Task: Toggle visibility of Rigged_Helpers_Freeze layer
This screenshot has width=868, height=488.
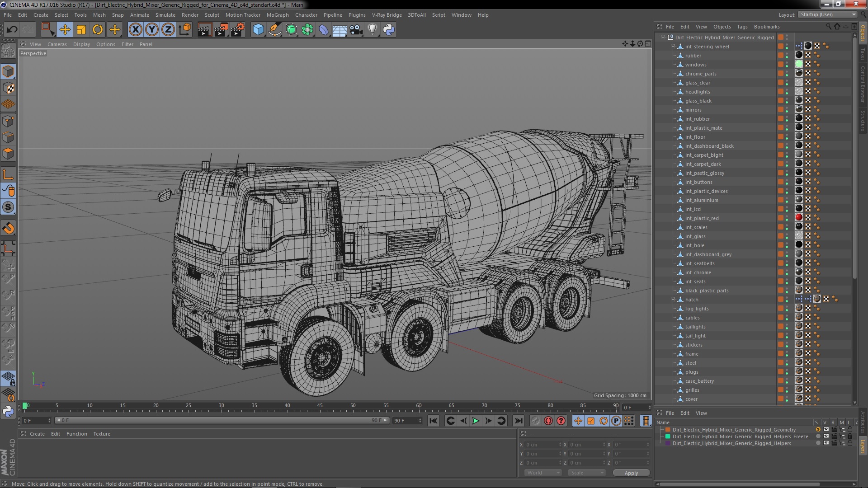Action: click(826, 436)
